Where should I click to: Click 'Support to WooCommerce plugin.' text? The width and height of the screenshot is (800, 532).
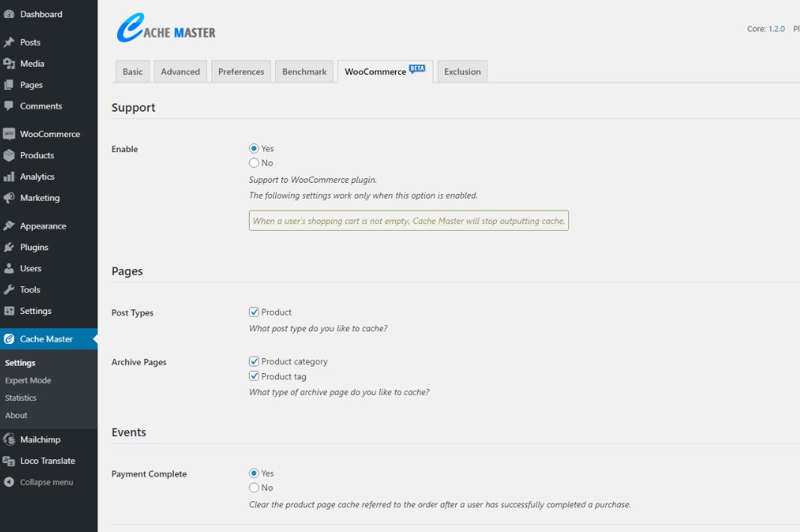(313, 180)
